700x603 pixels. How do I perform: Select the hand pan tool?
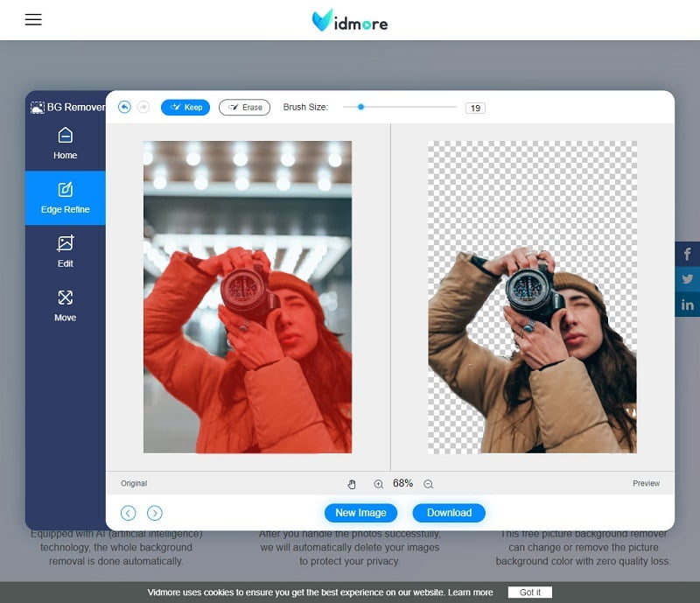click(353, 483)
